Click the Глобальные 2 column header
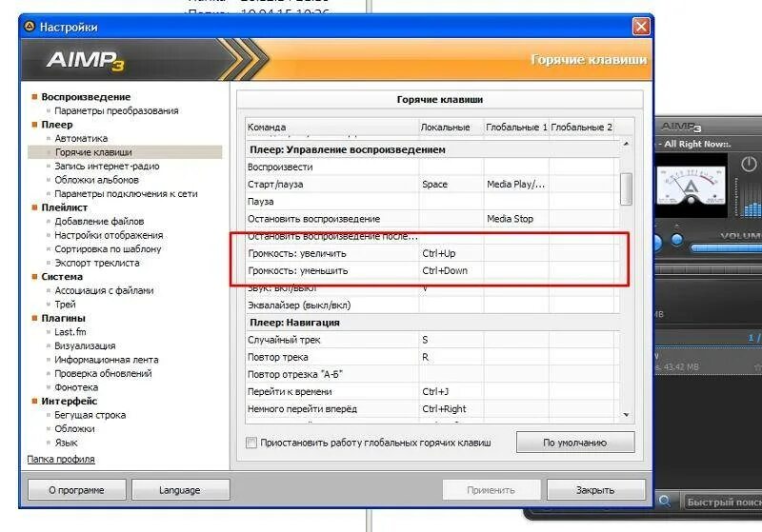The image size is (762, 532). (581, 127)
